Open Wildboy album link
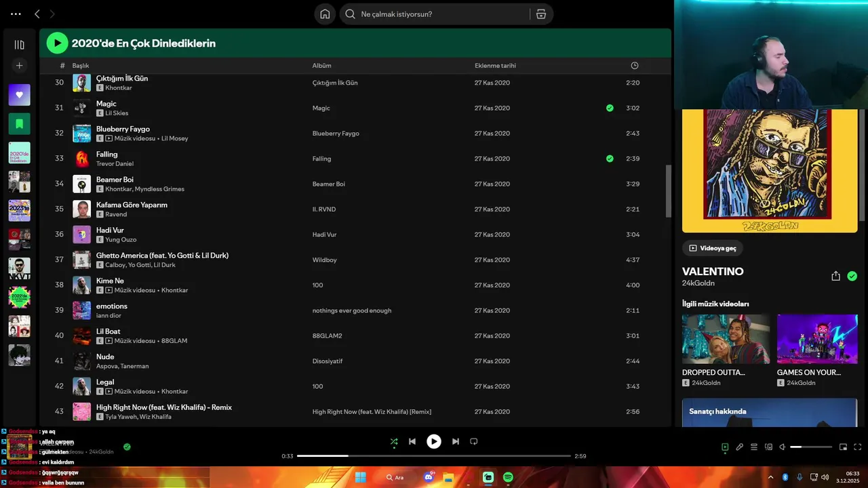The image size is (868, 488). click(324, 260)
